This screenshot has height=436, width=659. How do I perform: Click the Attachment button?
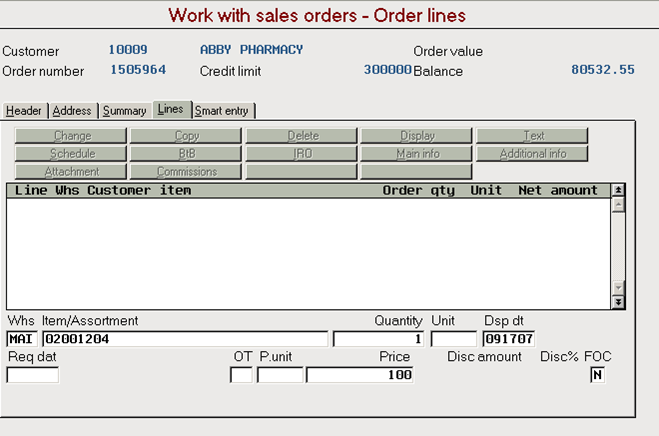(71, 172)
